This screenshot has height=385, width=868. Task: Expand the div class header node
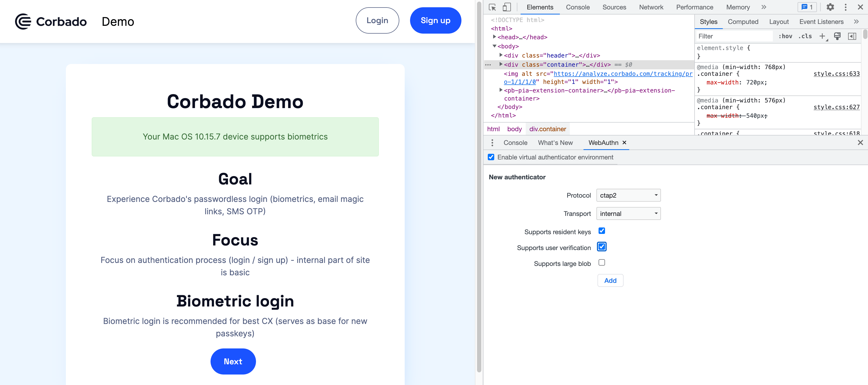(501, 55)
